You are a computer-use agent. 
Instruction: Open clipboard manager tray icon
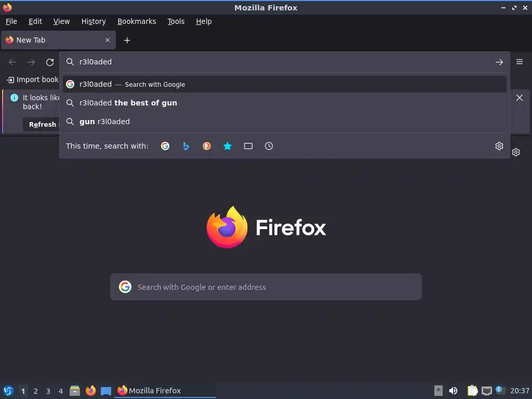click(x=472, y=391)
